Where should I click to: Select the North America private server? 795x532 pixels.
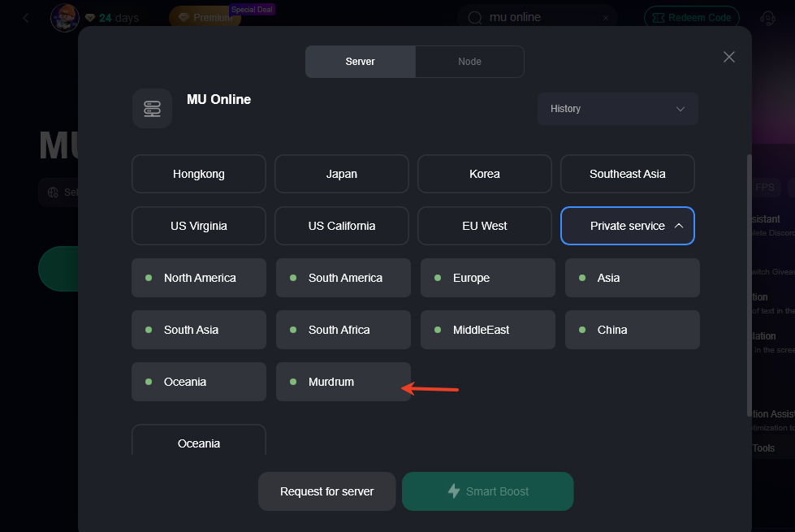point(199,278)
